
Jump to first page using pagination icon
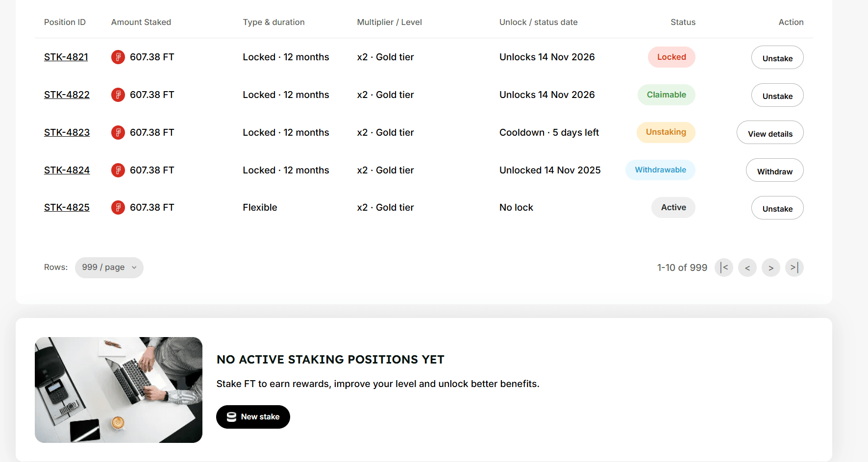pos(723,267)
